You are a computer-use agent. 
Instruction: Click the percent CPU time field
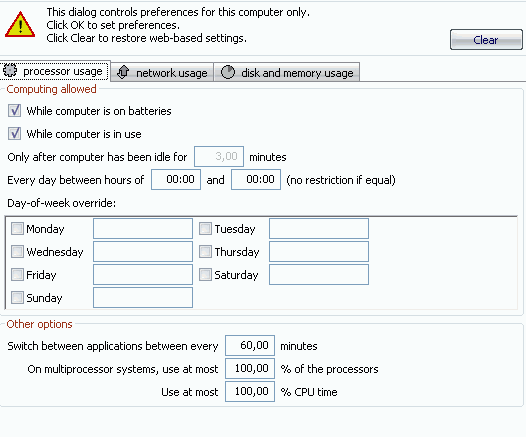pyautogui.click(x=250, y=391)
